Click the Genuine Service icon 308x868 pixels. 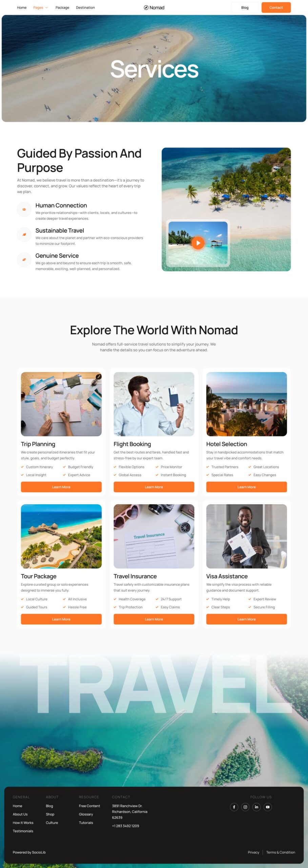click(24, 260)
